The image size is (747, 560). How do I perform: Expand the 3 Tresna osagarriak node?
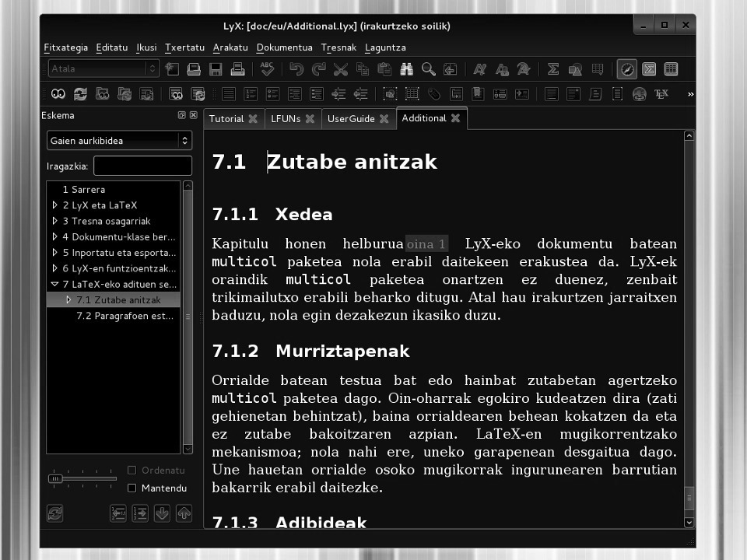54,221
